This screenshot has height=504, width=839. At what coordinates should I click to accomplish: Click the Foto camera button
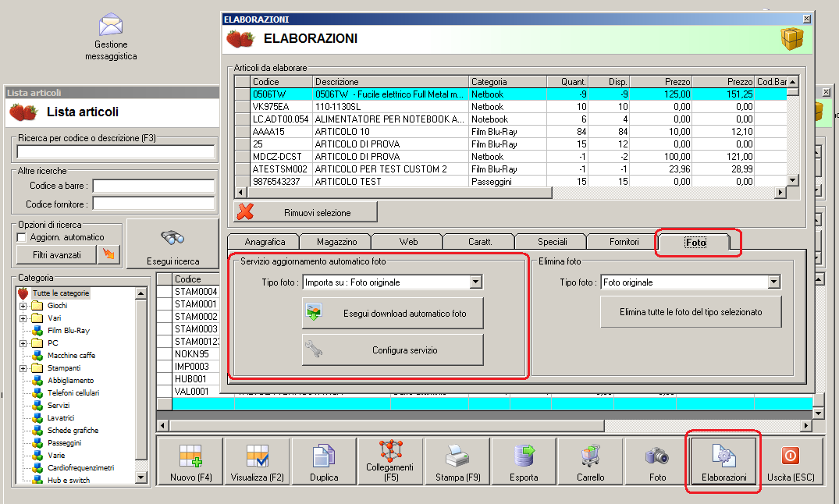[657, 463]
